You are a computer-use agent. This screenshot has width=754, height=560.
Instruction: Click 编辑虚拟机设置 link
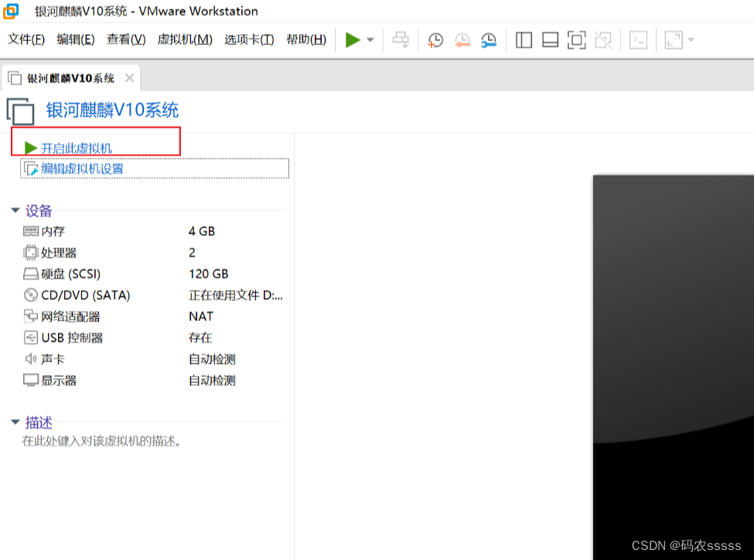[x=82, y=169]
